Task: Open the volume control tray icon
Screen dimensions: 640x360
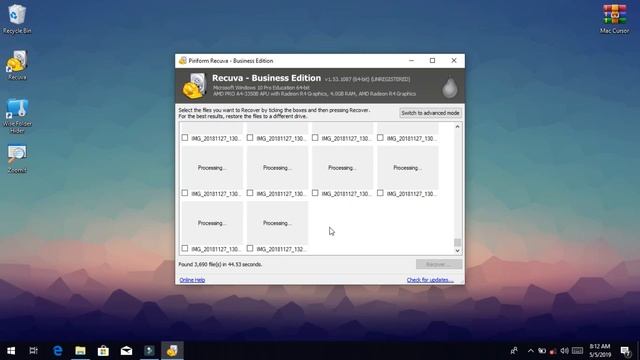Action: pos(564,351)
